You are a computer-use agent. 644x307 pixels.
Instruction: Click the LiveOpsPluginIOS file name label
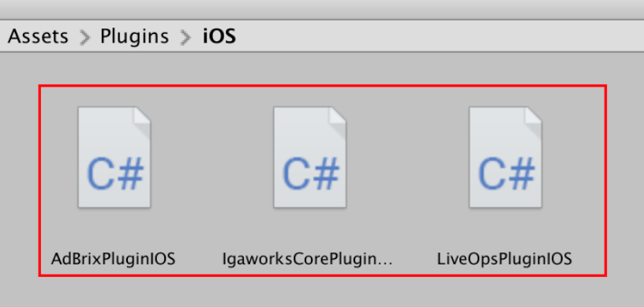coord(504,259)
